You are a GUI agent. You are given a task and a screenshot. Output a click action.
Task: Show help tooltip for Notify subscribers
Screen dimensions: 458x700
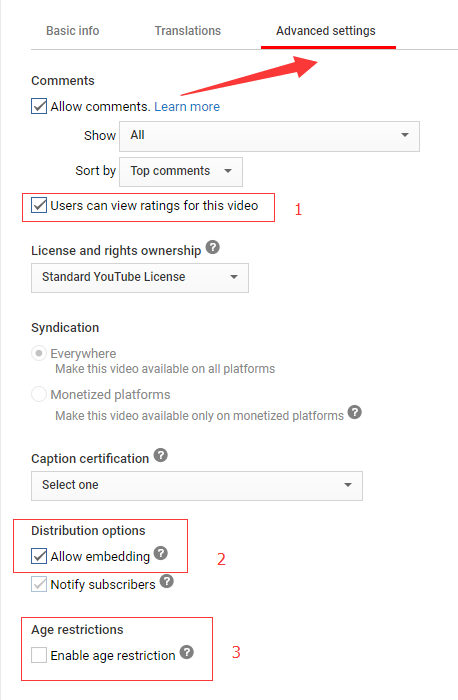[x=167, y=581]
